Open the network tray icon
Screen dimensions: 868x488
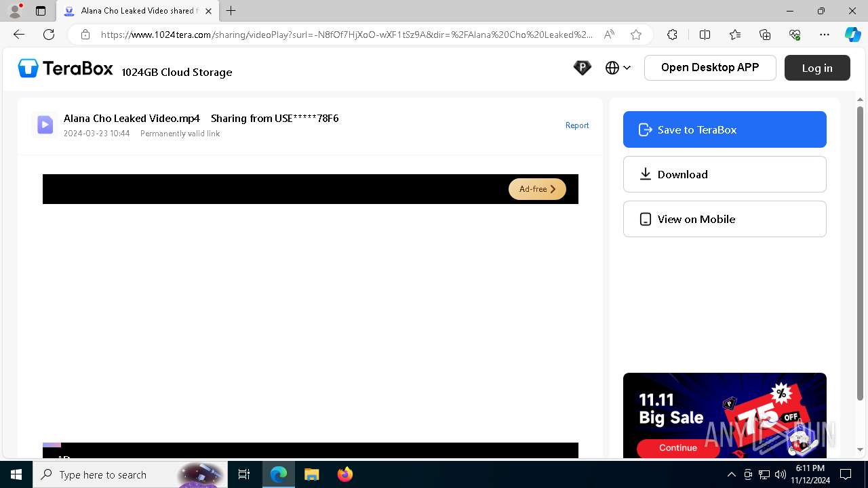click(764, 474)
